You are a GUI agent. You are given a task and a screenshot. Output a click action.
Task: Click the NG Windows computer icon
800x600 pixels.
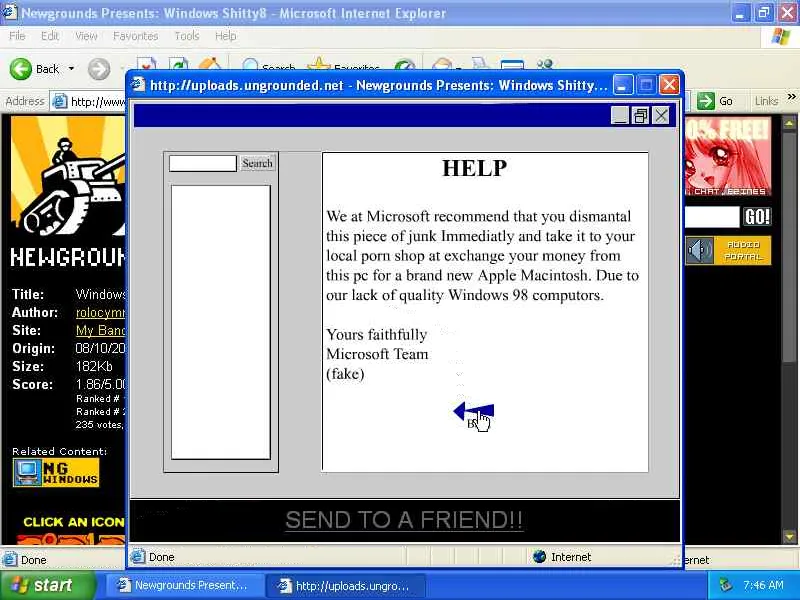[27, 472]
